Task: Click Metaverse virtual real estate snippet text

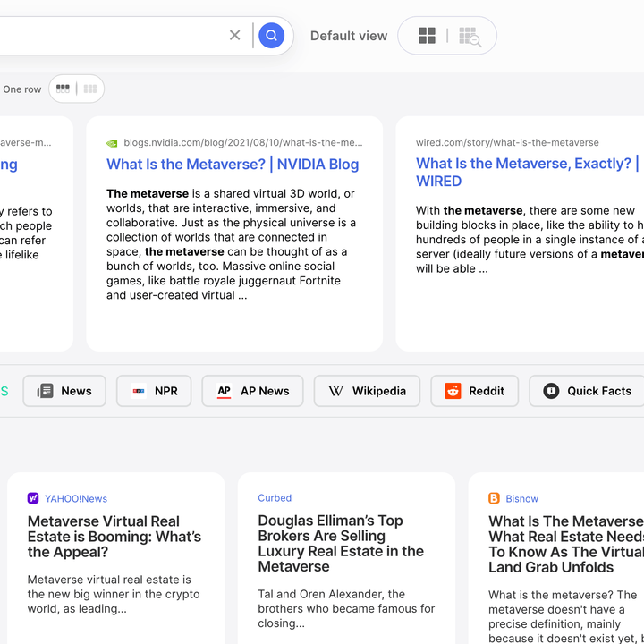Action: click(x=114, y=594)
